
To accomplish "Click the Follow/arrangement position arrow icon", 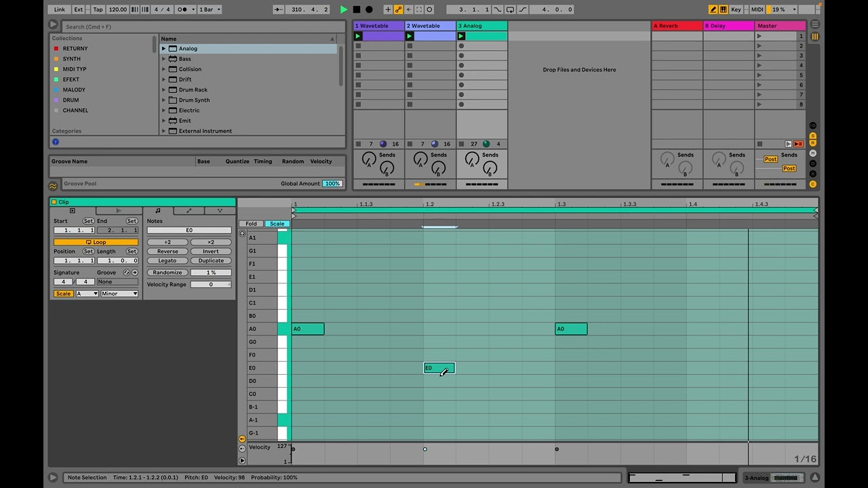I will tap(279, 9).
